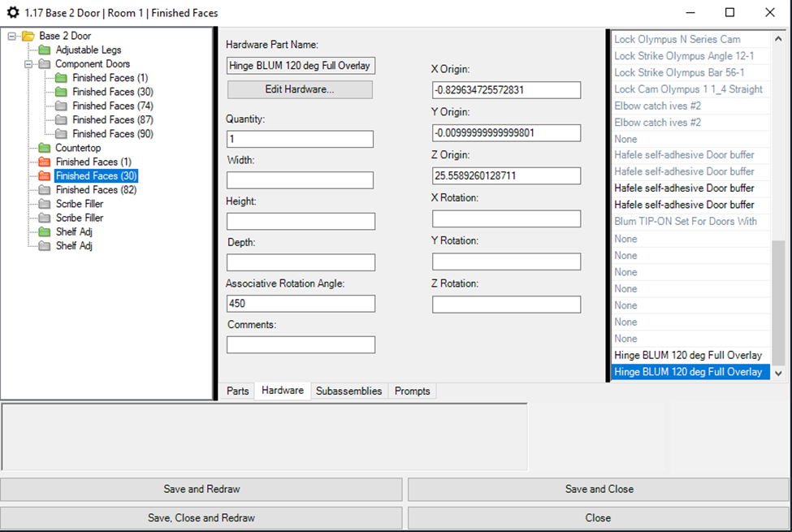Switch to the Parts tab
The height and width of the screenshot is (532, 792).
(237, 391)
